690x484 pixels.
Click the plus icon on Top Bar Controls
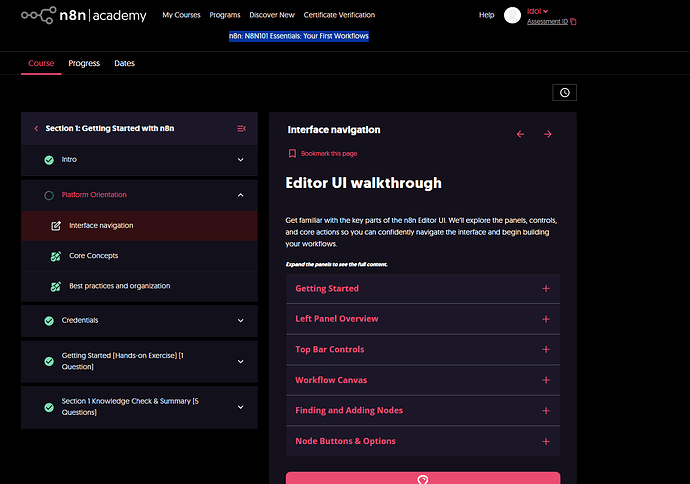tap(546, 349)
